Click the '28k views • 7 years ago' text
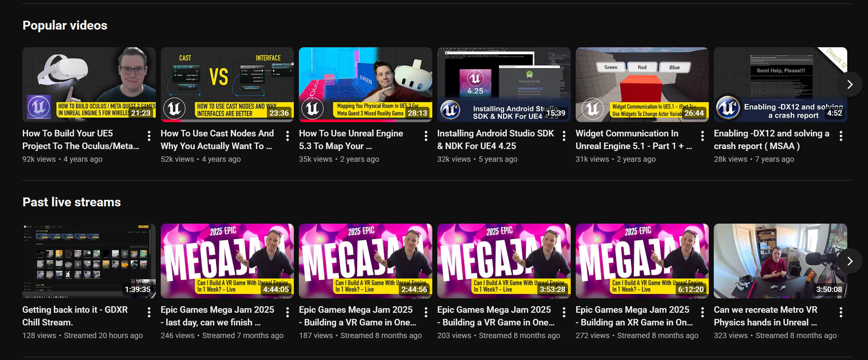Image resolution: width=868 pixels, height=360 pixels. (x=754, y=159)
